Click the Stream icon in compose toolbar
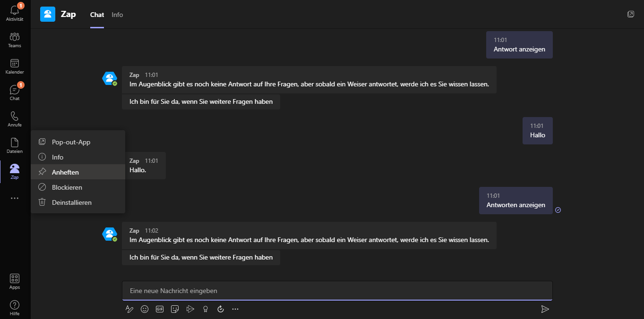 (x=190, y=309)
